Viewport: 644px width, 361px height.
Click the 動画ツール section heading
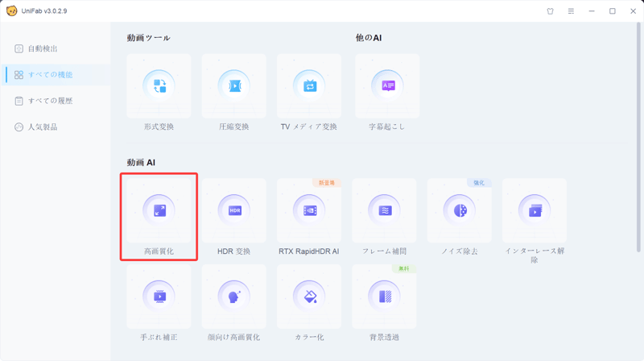coord(148,38)
